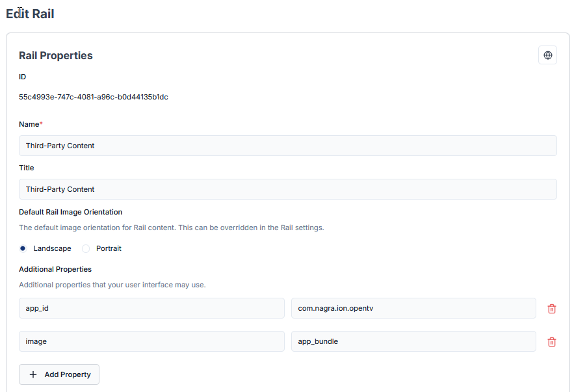Image resolution: width=574 pixels, height=392 pixels.
Task: Delete the app_id property row
Action: (551, 309)
